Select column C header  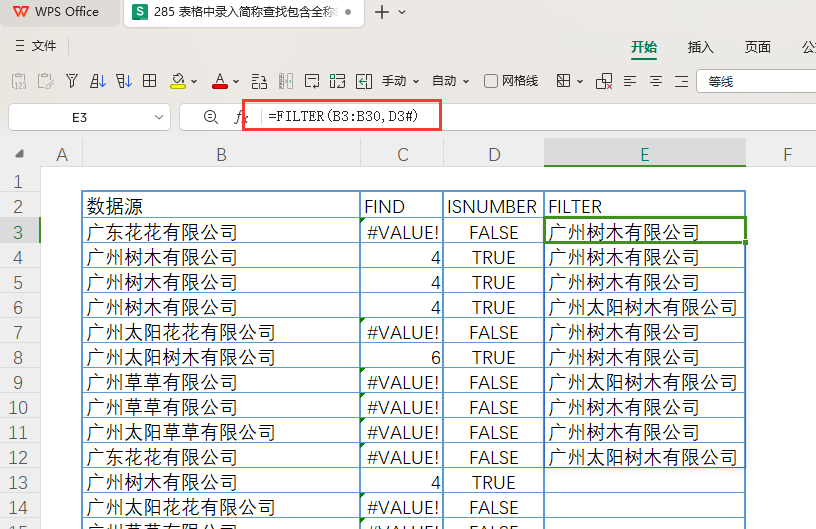coord(402,154)
